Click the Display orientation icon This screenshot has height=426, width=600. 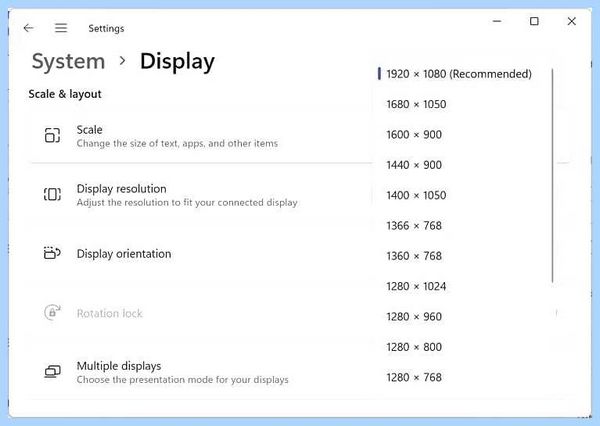coord(52,253)
